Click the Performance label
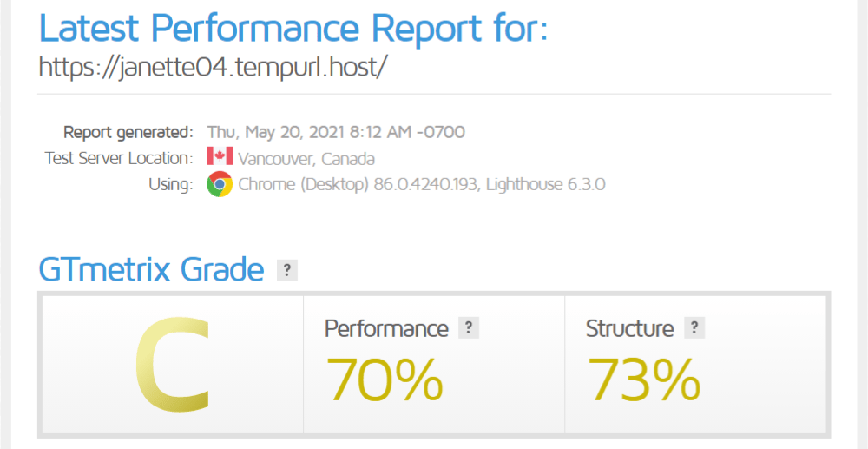868x449 pixels. (x=386, y=329)
